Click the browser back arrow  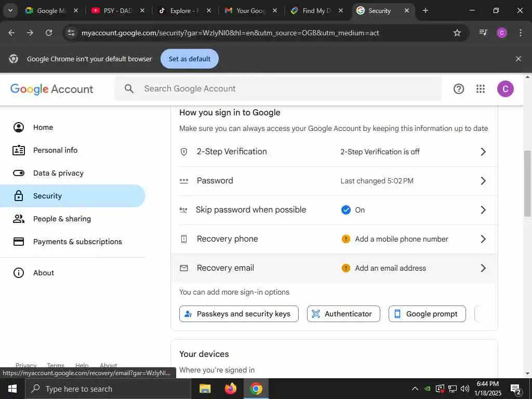click(x=11, y=33)
